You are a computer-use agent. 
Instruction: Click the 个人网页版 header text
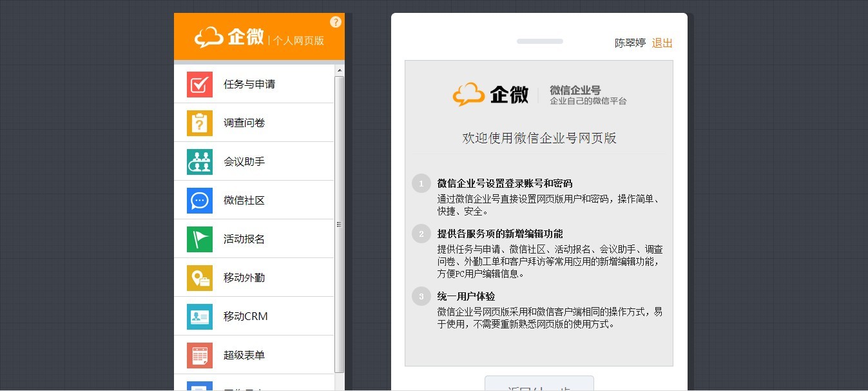click(298, 40)
